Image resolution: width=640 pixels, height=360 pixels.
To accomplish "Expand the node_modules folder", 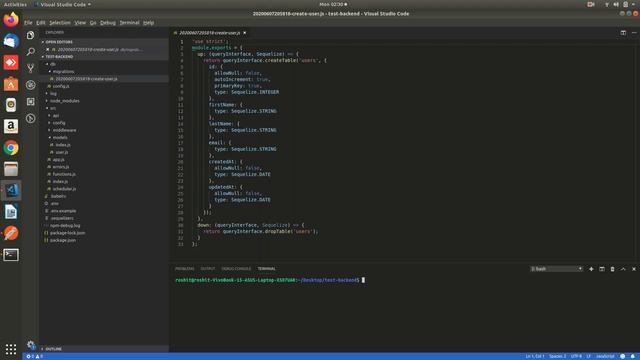I will 64,101.
